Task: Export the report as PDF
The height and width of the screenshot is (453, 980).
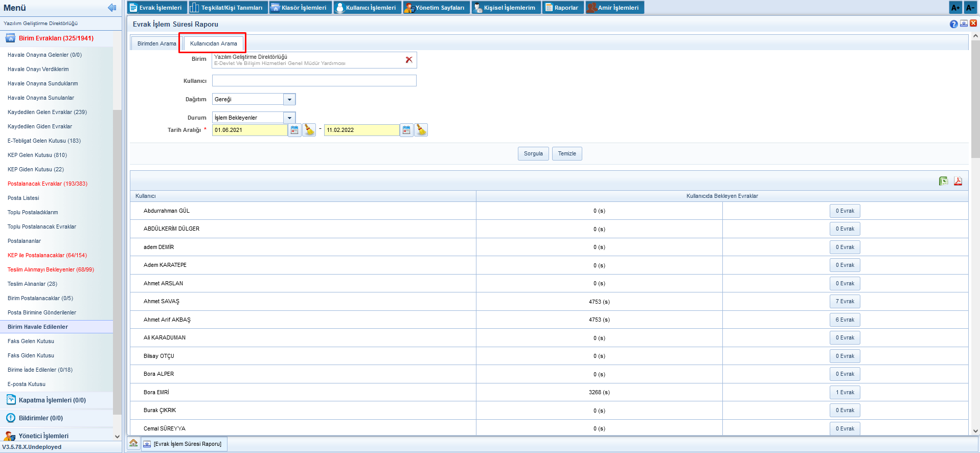Action: pyautogui.click(x=958, y=181)
